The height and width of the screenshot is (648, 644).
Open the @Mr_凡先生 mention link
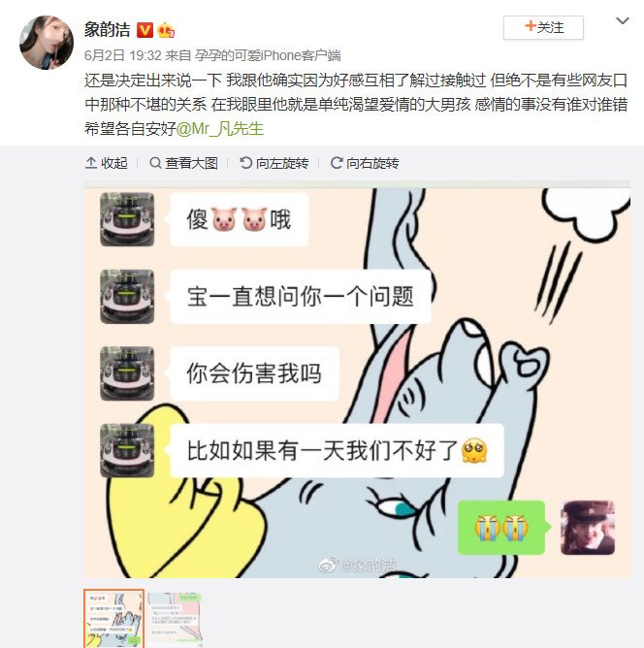(220, 128)
